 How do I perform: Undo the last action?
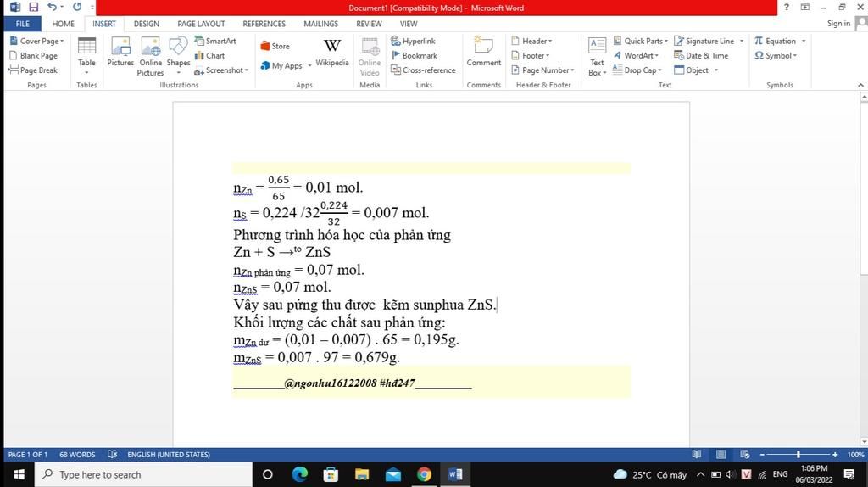coord(52,7)
